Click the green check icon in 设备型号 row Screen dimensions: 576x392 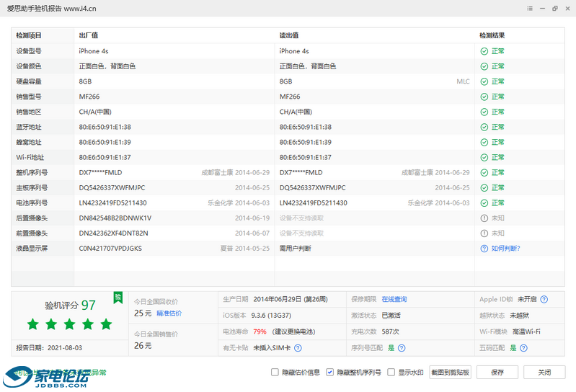(x=484, y=51)
